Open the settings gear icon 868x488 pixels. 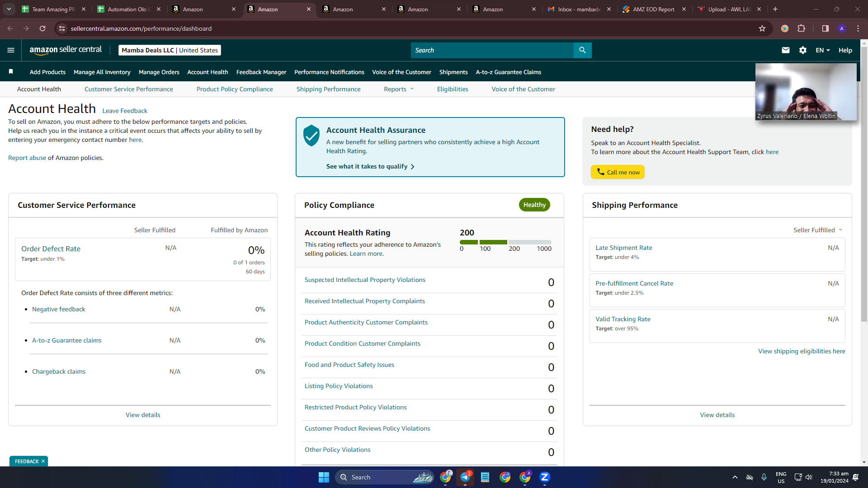click(x=803, y=50)
